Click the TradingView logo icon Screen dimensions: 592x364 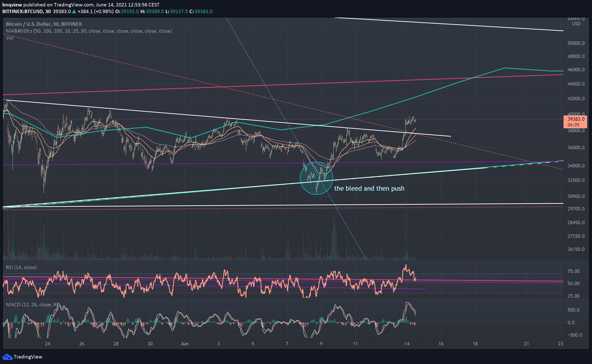tap(7, 357)
